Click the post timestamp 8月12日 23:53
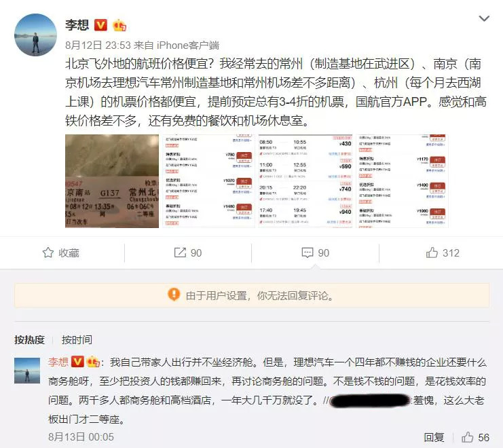503x448 pixels. 98,45
